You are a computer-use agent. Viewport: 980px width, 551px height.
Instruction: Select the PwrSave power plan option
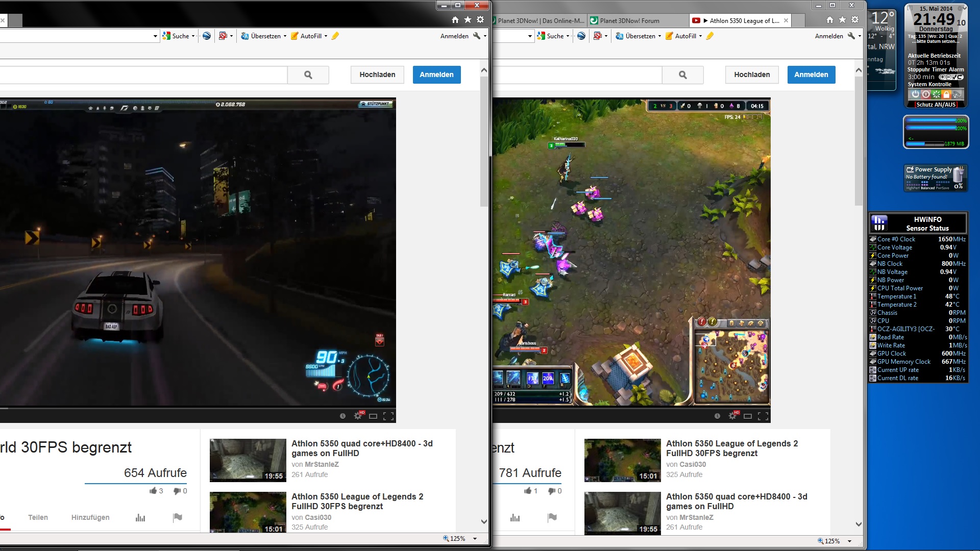(x=942, y=188)
